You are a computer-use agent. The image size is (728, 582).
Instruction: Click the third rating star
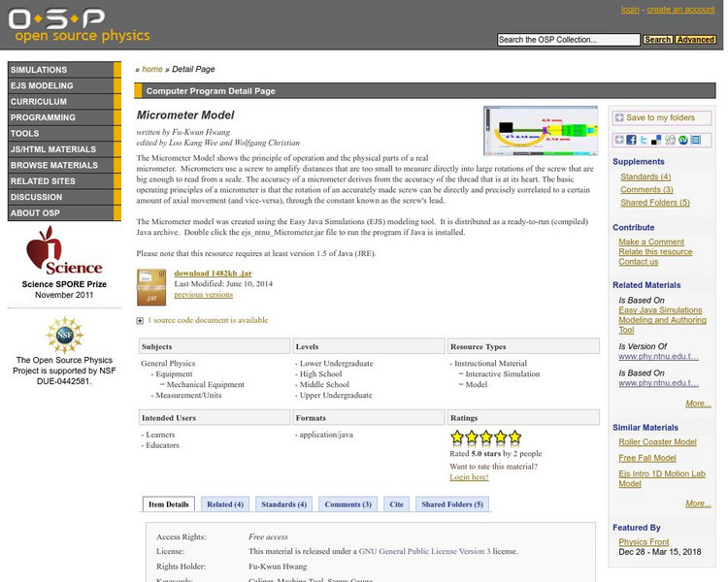point(485,436)
